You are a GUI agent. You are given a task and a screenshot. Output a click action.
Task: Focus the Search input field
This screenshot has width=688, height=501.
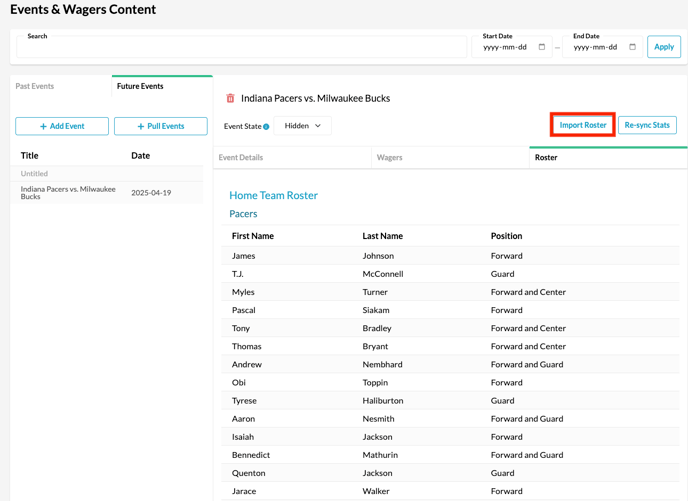[241, 47]
